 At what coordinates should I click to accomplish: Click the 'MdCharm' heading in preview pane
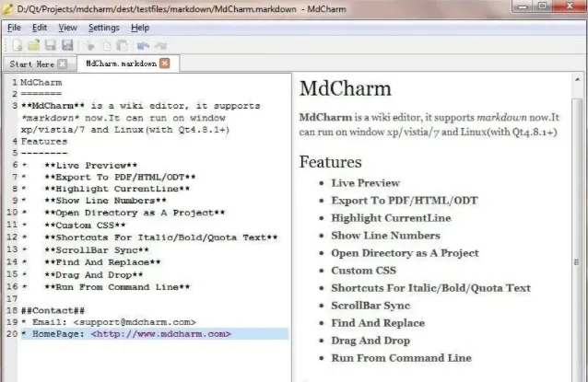tap(346, 88)
